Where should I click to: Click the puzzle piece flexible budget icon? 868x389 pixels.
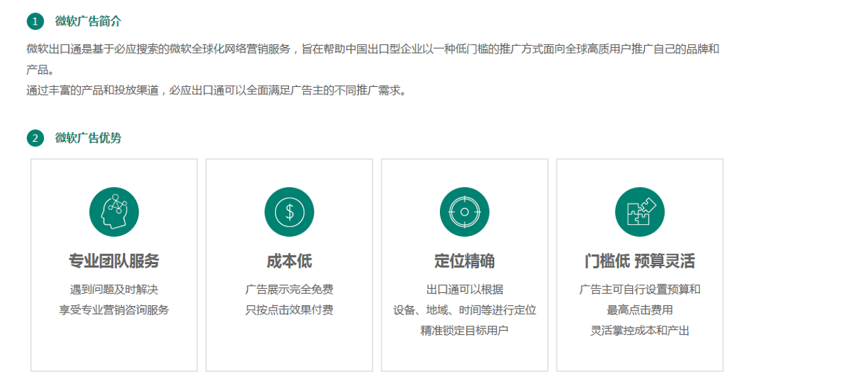click(x=640, y=212)
